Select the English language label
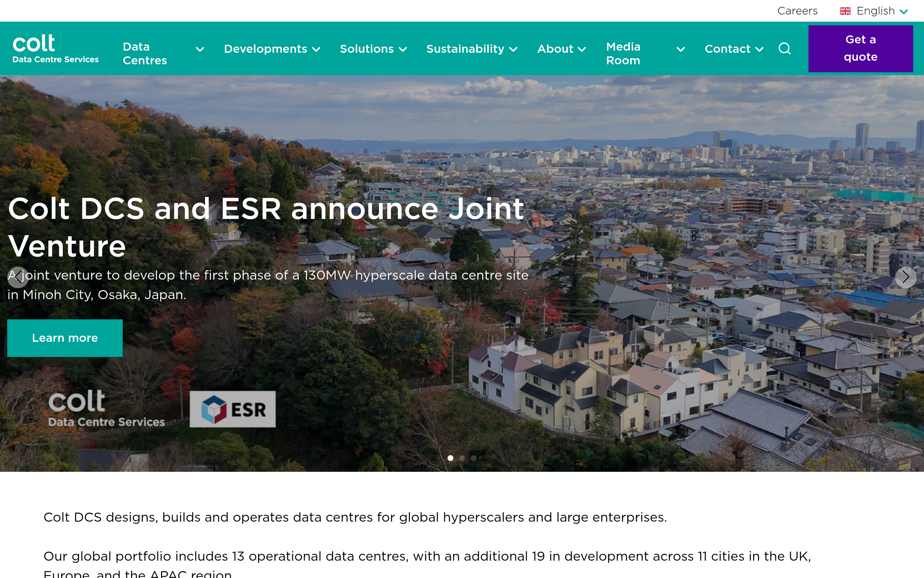 pos(876,11)
